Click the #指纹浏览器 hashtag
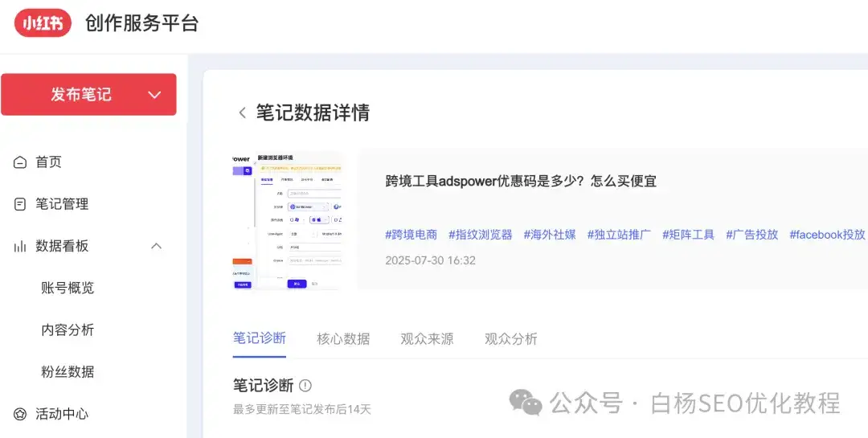 [x=481, y=235]
